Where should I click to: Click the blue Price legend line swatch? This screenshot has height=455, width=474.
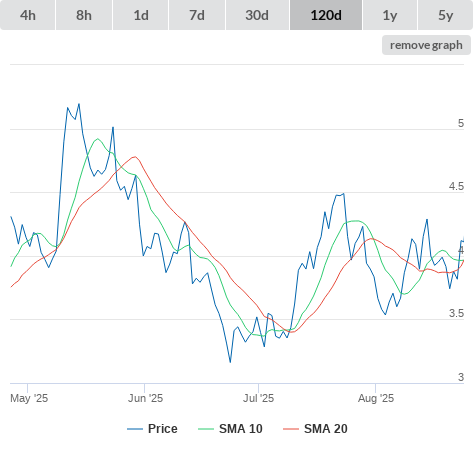coord(135,429)
